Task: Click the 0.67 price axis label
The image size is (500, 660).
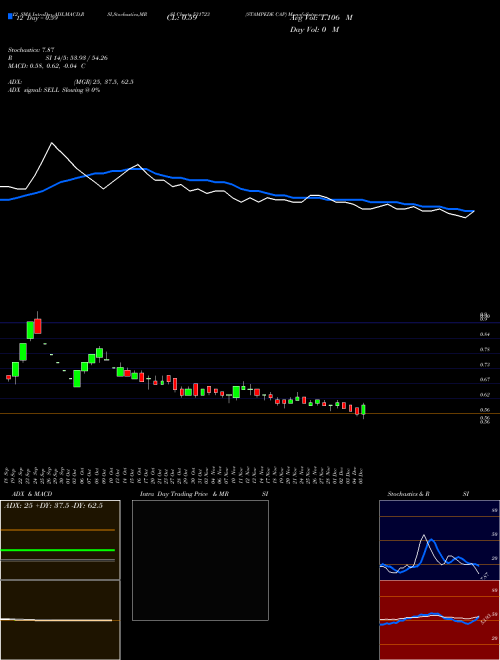Action: (485, 380)
